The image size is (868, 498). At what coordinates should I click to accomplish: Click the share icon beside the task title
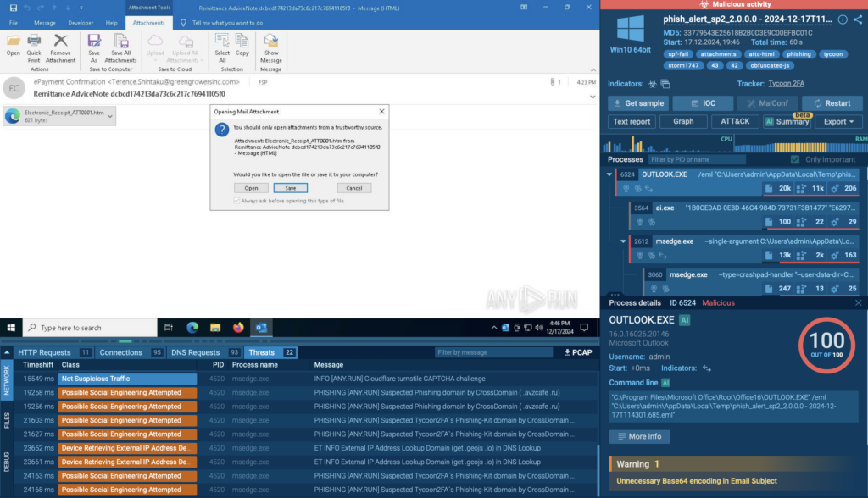click(857, 19)
